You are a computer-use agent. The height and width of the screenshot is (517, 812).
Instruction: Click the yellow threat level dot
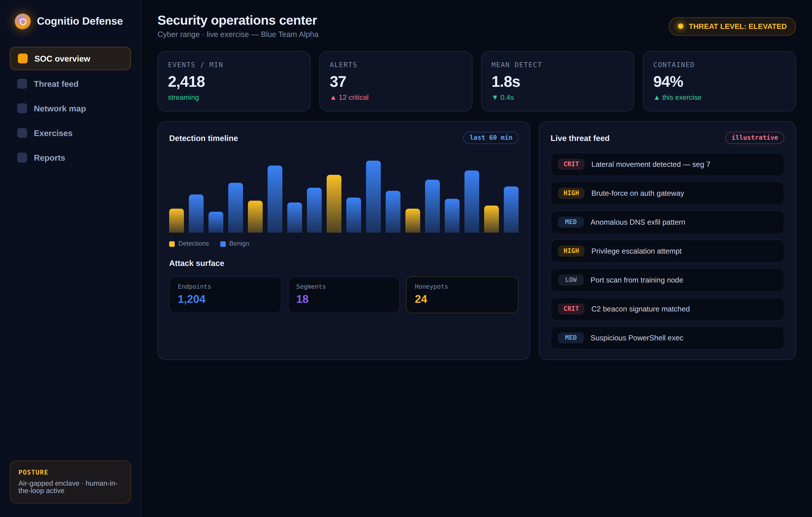(680, 26)
